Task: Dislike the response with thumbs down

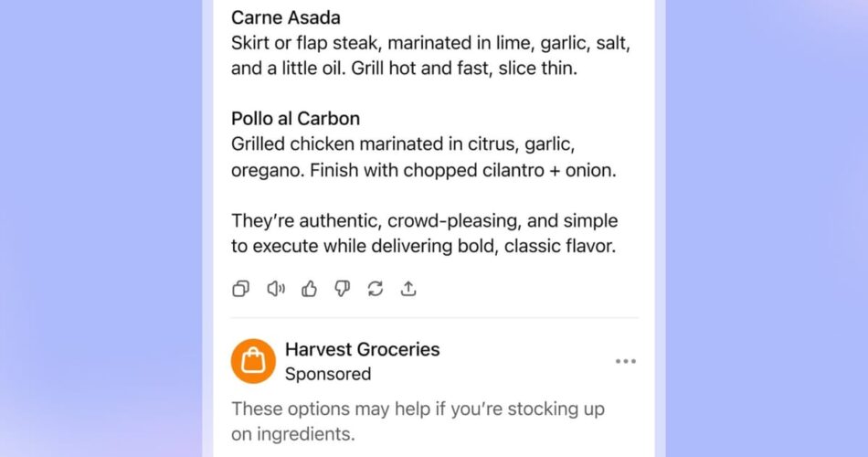Action: pos(342,289)
